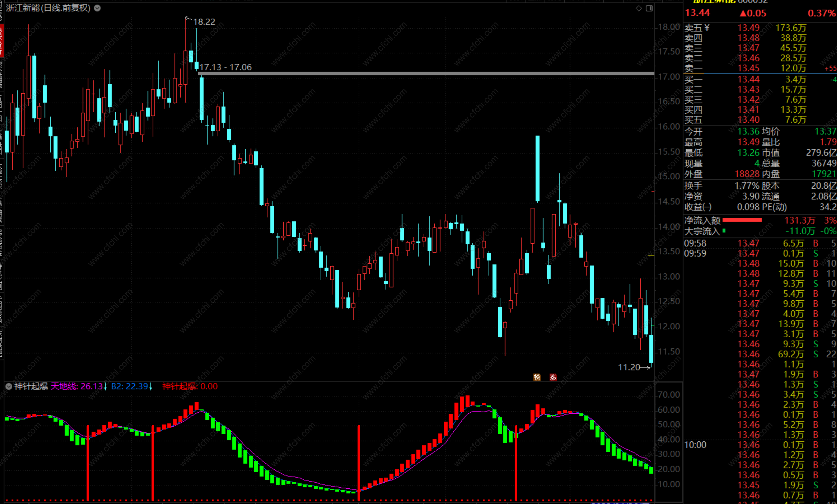
Task: Click the 11.20 low price arrow marker
Action: click(x=634, y=367)
